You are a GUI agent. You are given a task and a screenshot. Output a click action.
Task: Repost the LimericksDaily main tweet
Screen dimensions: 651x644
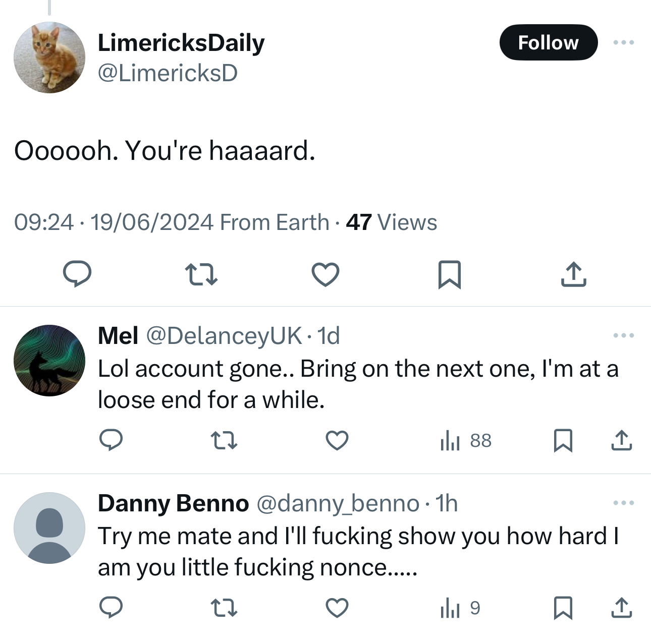(201, 274)
